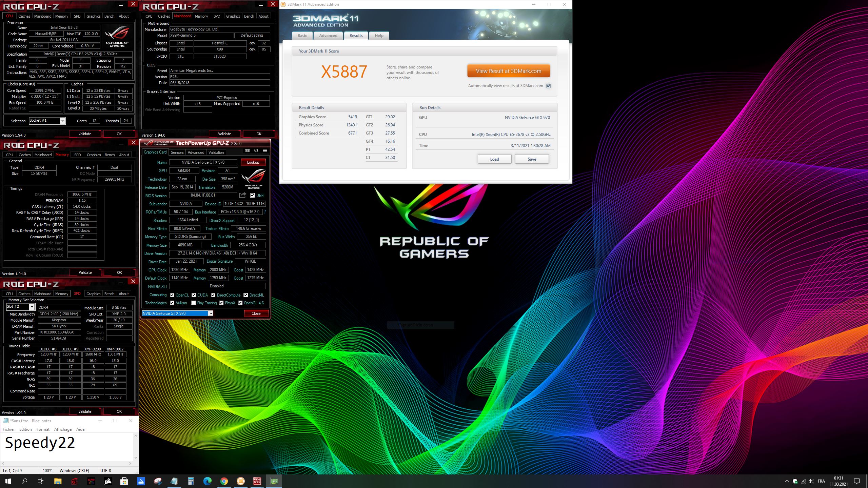The width and height of the screenshot is (868, 488).
Task: Switch to 3DMark 11 via orange taskbar icon
Action: tap(240, 481)
